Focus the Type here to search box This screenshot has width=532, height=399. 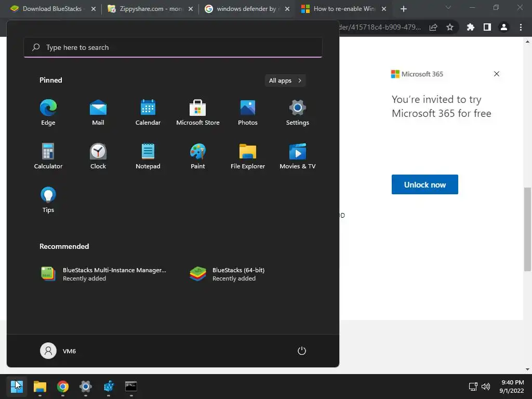pyautogui.click(x=173, y=47)
